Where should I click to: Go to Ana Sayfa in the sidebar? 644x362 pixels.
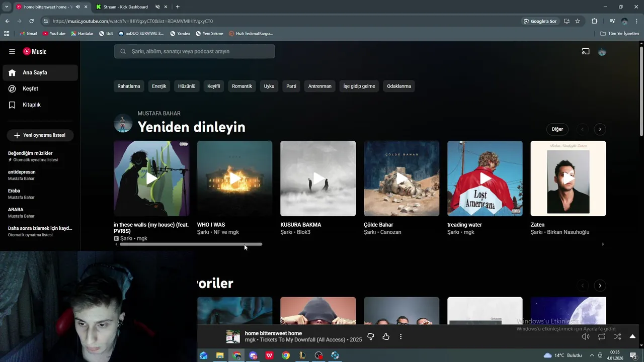tap(39, 72)
